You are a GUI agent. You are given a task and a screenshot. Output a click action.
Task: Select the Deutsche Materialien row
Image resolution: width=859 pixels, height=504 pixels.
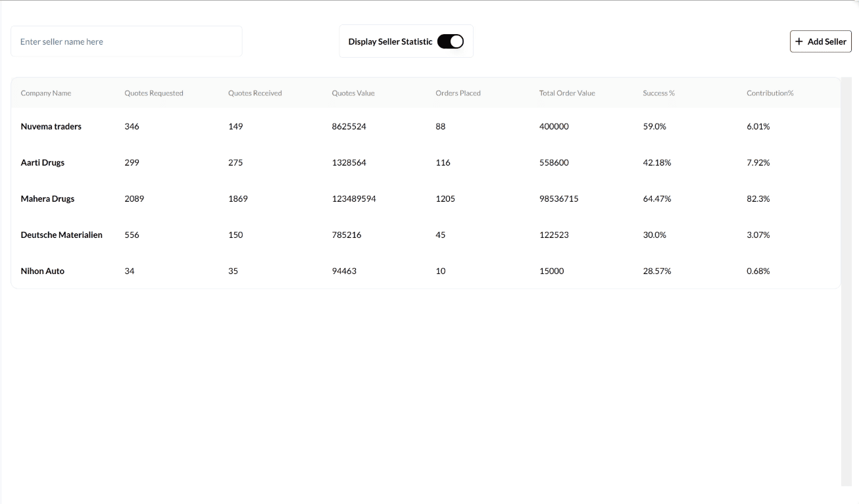click(62, 235)
